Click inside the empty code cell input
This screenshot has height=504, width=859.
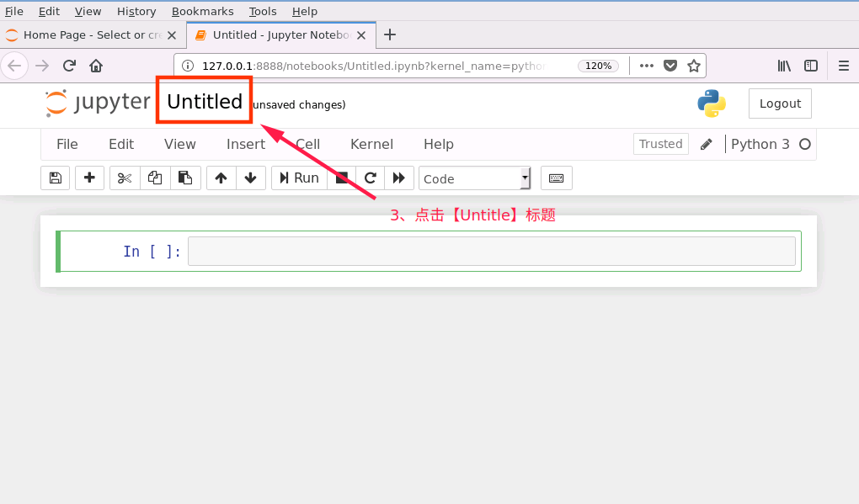pyautogui.click(x=492, y=252)
